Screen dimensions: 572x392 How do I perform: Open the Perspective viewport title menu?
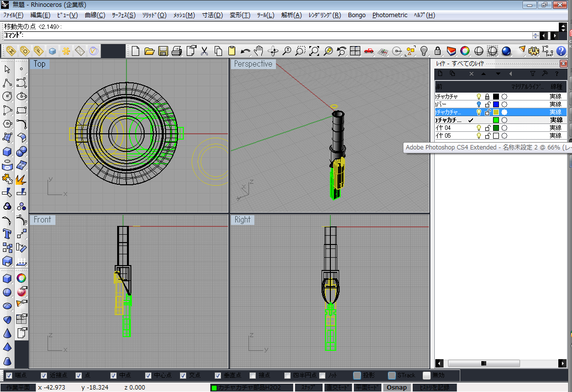(253, 64)
